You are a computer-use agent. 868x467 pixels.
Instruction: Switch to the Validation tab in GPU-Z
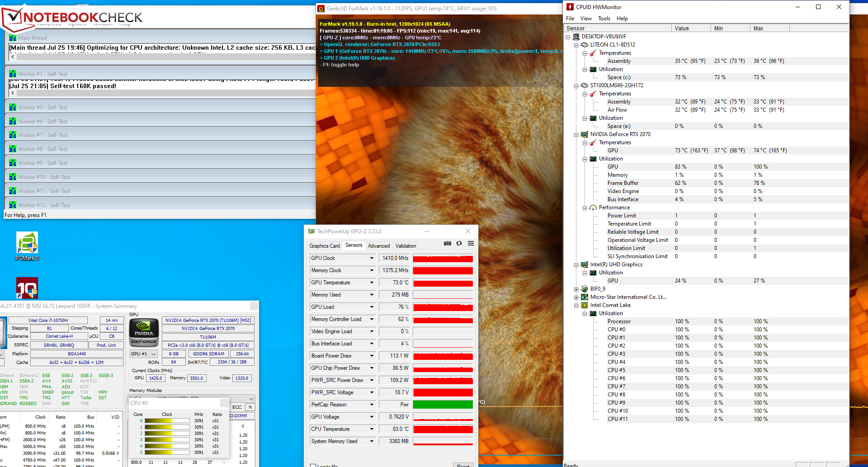(406, 246)
